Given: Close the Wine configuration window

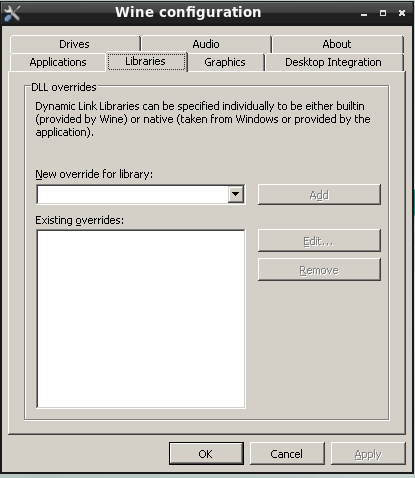Looking at the screenshot, I should point(402,13).
